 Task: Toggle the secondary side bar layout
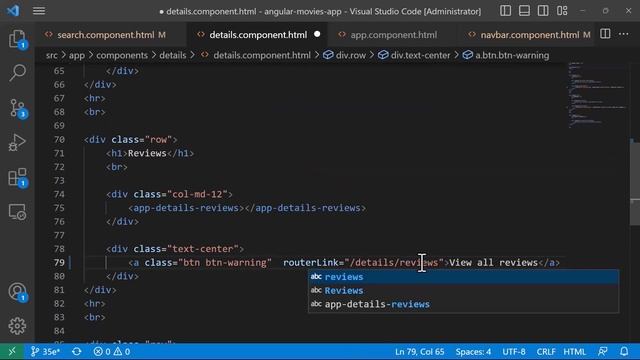tap(543, 11)
